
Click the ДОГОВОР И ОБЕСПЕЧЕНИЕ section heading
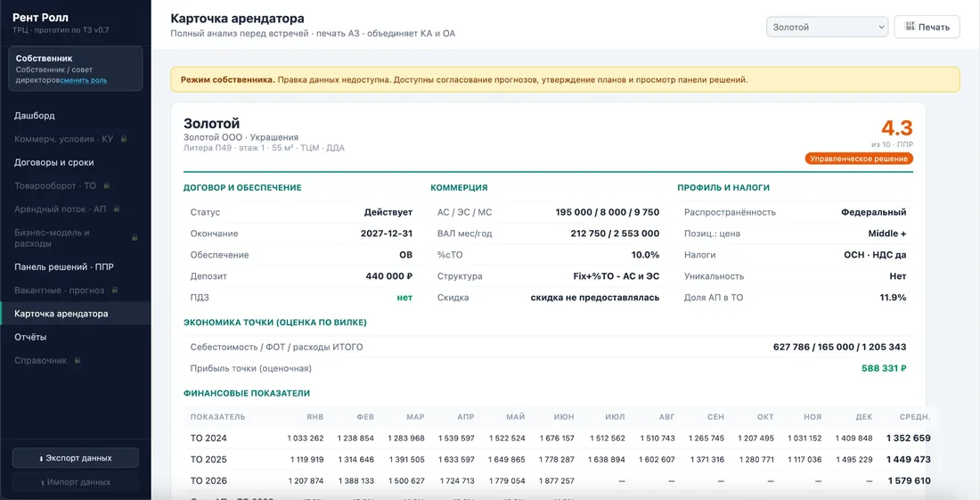pyautogui.click(x=242, y=187)
